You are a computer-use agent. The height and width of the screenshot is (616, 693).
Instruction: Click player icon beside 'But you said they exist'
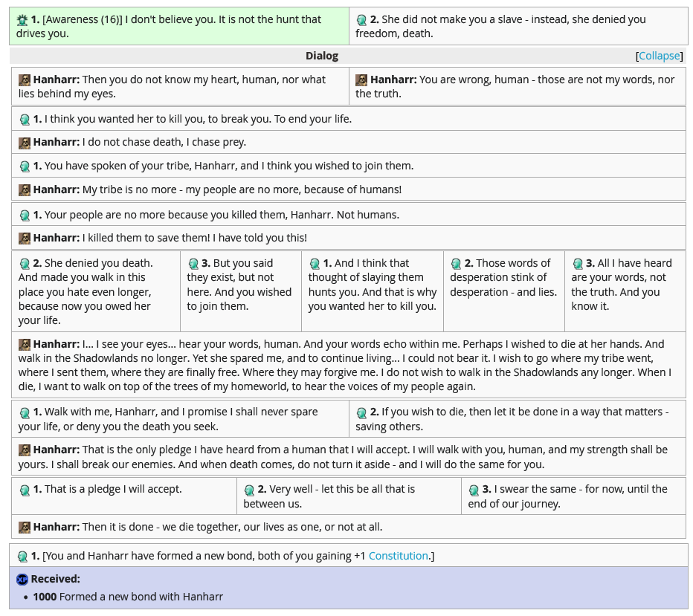(193, 264)
